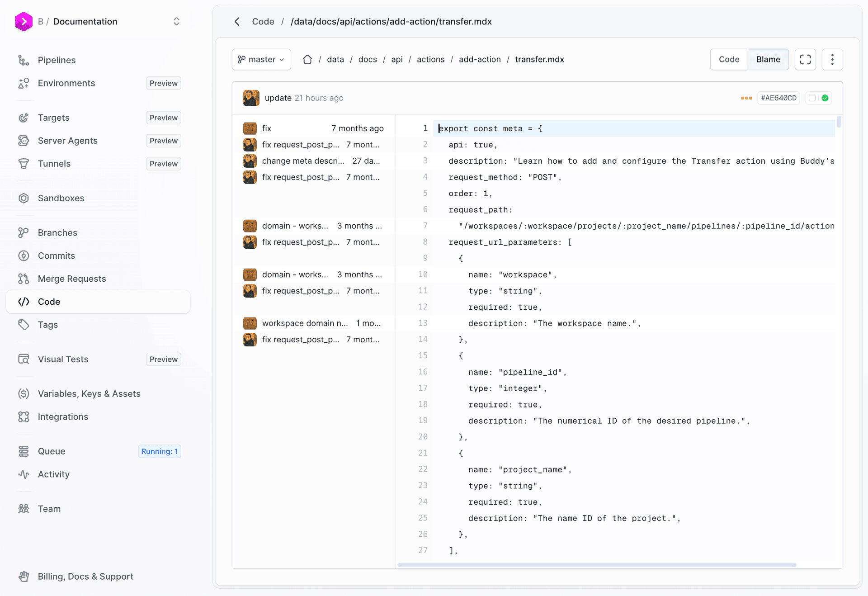The height and width of the screenshot is (596, 868).
Task: Click the Running: 1 queue badge
Action: 159,451
